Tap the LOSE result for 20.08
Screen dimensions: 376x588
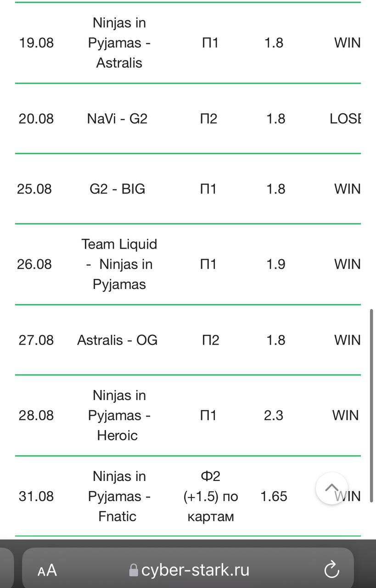(x=345, y=119)
